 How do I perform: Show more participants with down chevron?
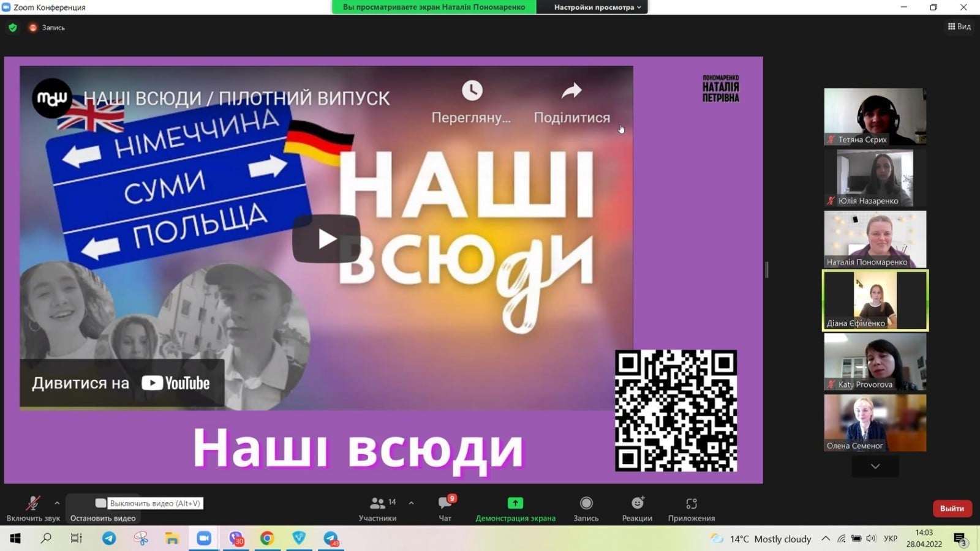pyautogui.click(x=875, y=467)
